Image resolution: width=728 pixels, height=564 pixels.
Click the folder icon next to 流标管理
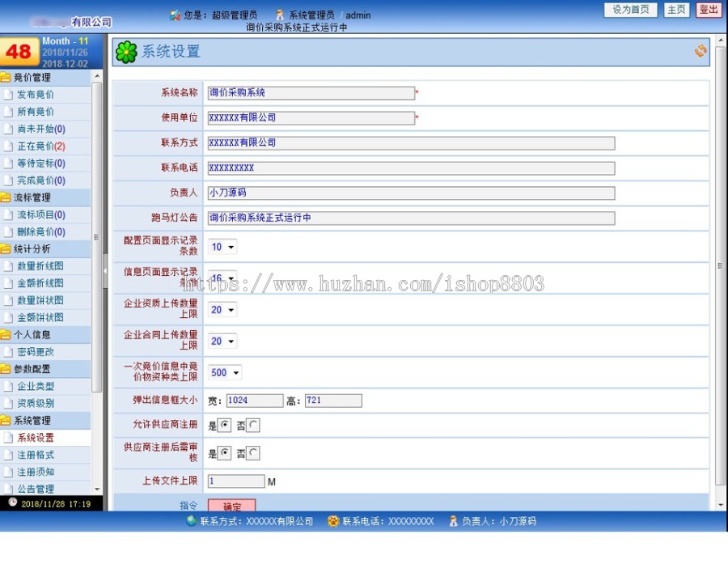[6, 197]
